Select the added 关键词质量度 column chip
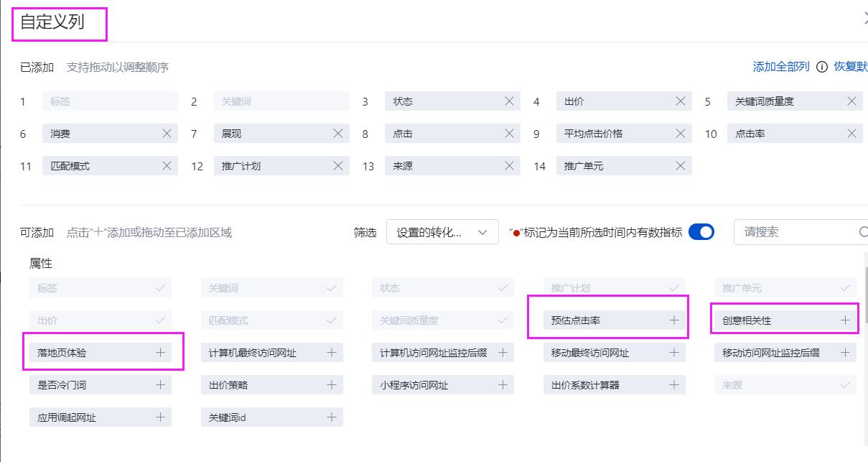868x462 pixels. tap(795, 101)
